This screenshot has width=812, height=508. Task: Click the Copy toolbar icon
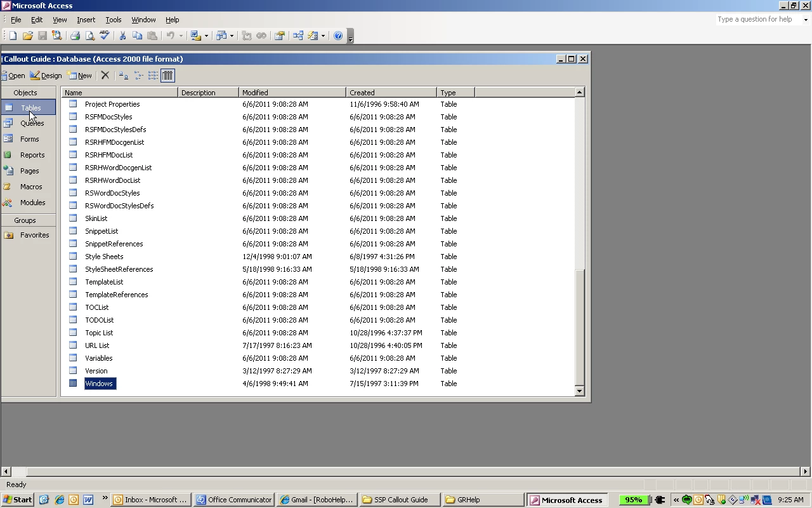pos(137,36)
